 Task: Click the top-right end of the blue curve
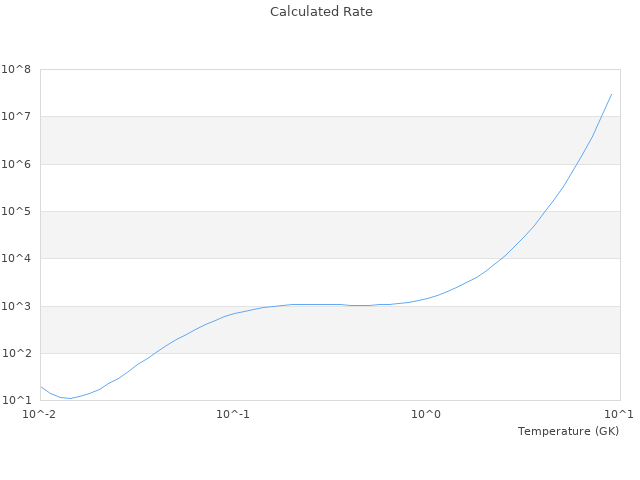(x=611, y=94)
